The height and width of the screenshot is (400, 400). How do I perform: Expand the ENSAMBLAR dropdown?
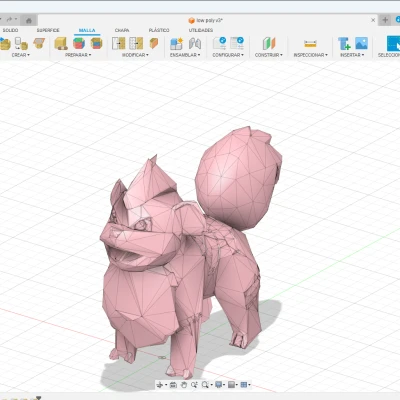(x=185, y=55)
